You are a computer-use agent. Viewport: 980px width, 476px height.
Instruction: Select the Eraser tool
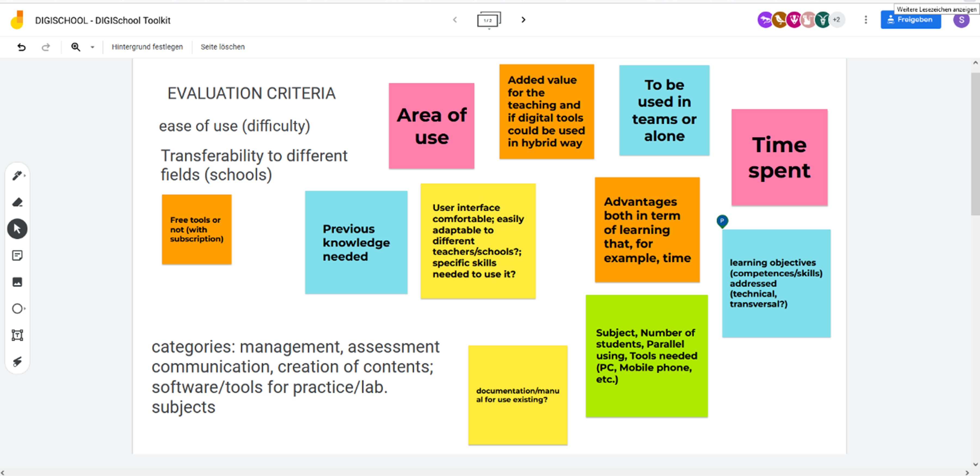tap(17, 202)
